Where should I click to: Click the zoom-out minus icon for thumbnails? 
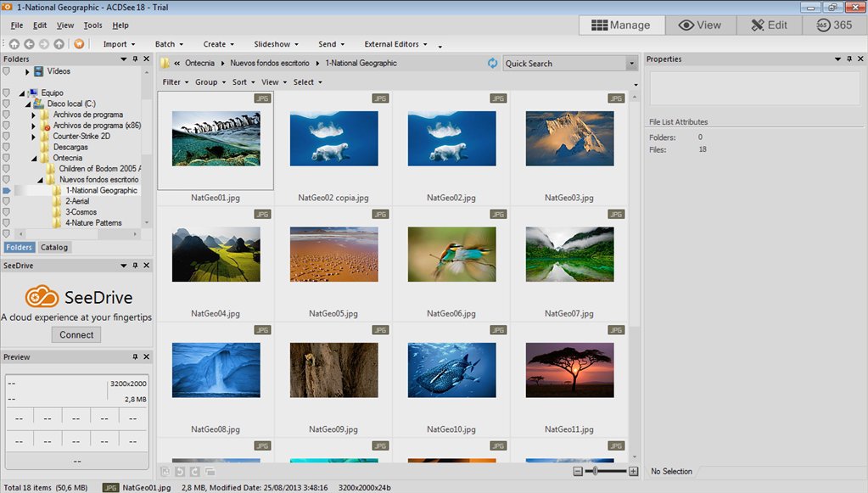pos(578,471)
